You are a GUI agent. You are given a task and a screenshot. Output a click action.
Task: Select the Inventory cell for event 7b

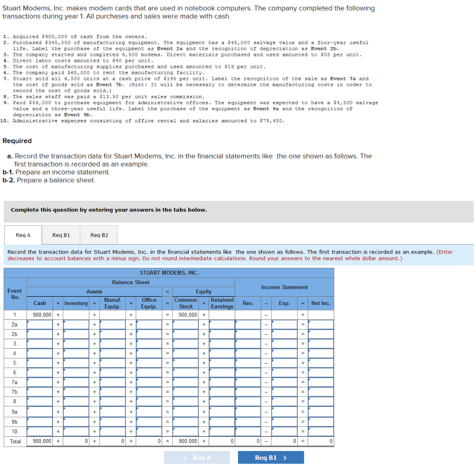(x=76, y=392)
